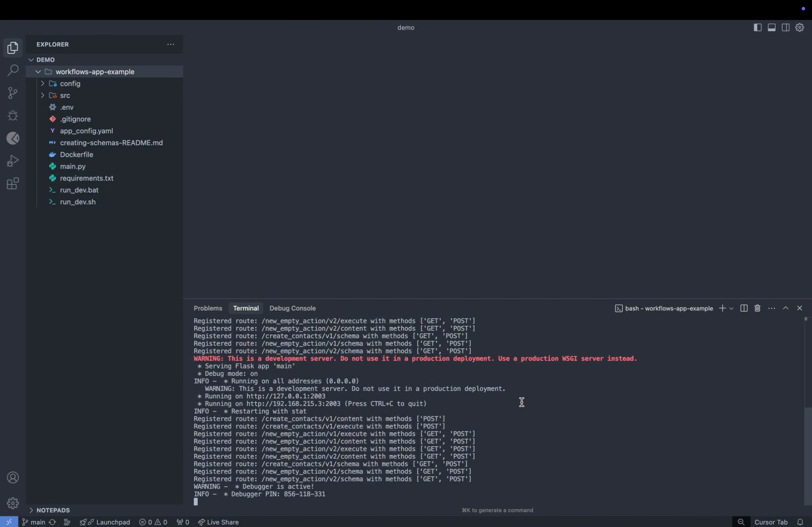Expand the config folder
812x527 pixels.
pyautogui.click(x=70, y=84)
